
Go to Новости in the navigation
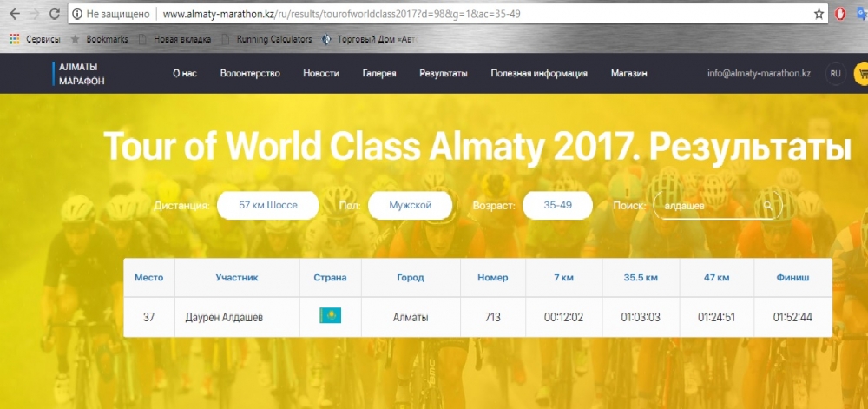[x=320, y=74]
